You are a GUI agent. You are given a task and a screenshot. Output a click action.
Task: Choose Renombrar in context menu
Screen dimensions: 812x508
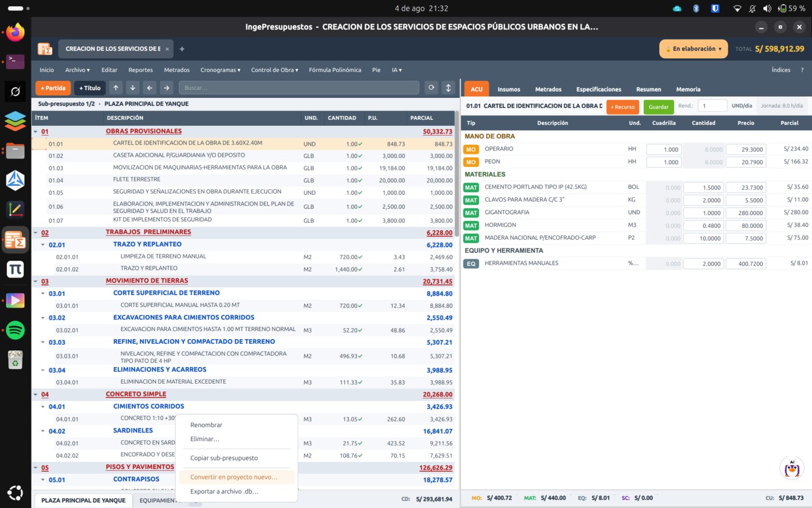[237, 425]
